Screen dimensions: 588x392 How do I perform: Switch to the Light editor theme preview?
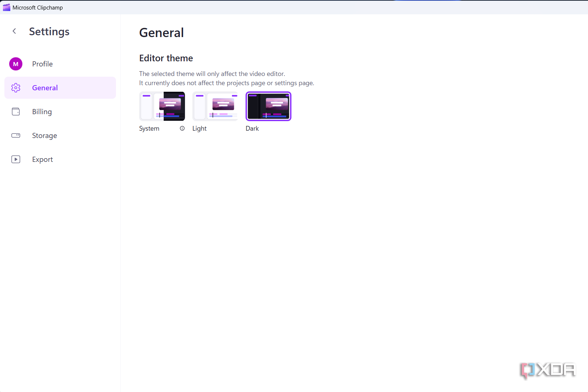click(x=215, y=106)
